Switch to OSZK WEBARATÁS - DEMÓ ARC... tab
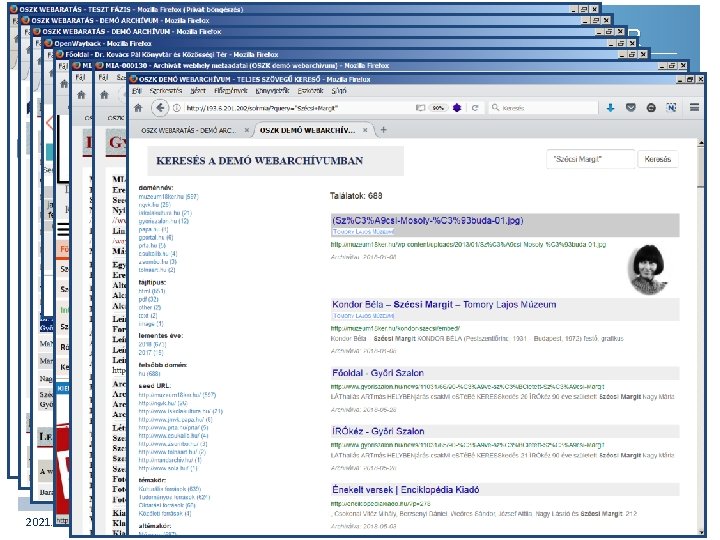This screenshot has height=540, width=720. click(188, 130)
